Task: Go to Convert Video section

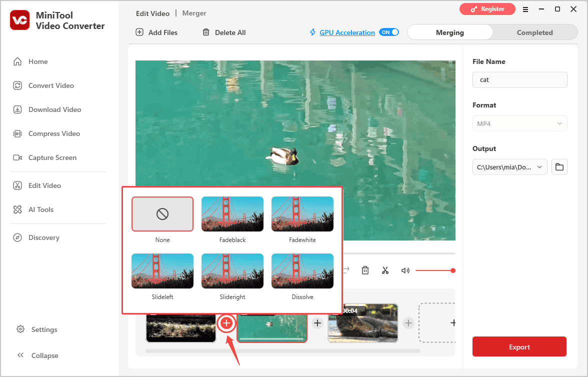Action: [43, 85]
